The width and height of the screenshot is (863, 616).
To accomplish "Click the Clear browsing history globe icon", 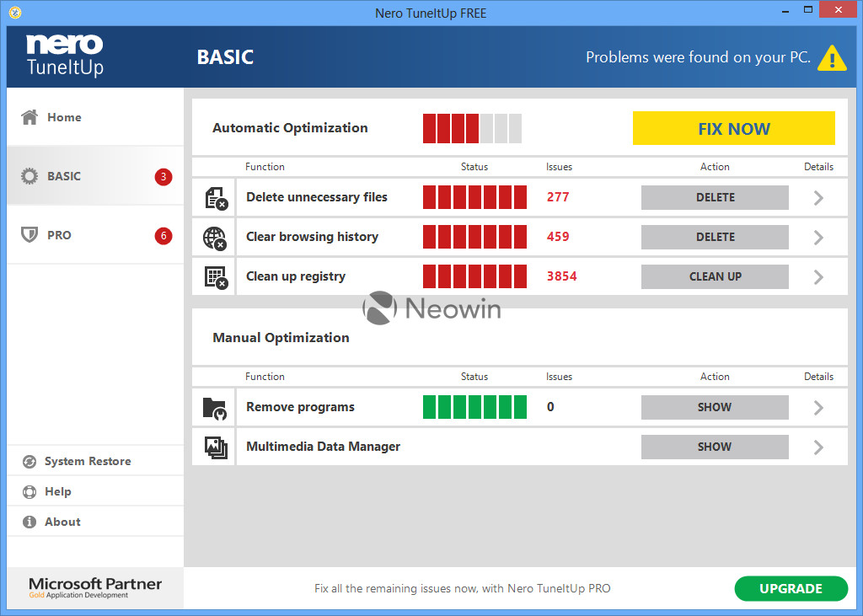I will click(x=215, y=238).
